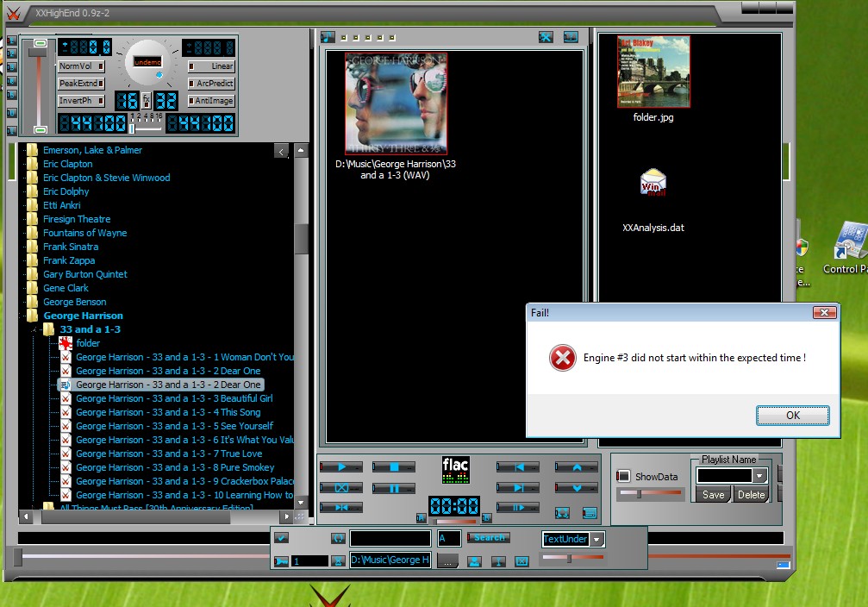
Task: Click the small B marker beside timer
Action: 487,518
